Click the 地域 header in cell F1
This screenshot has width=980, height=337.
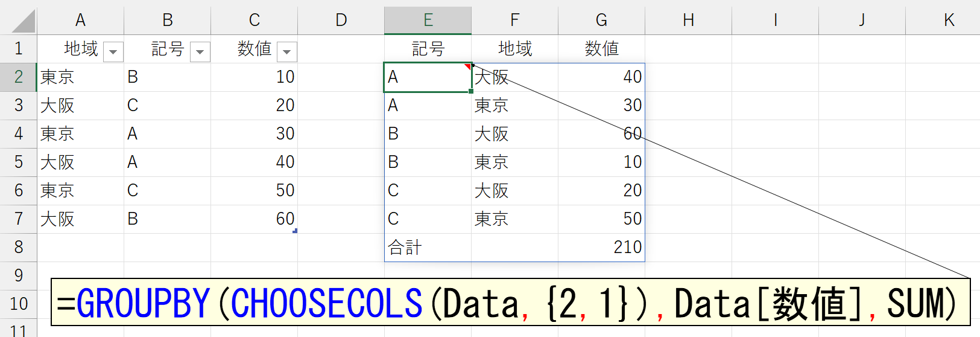tap(515, 49)
